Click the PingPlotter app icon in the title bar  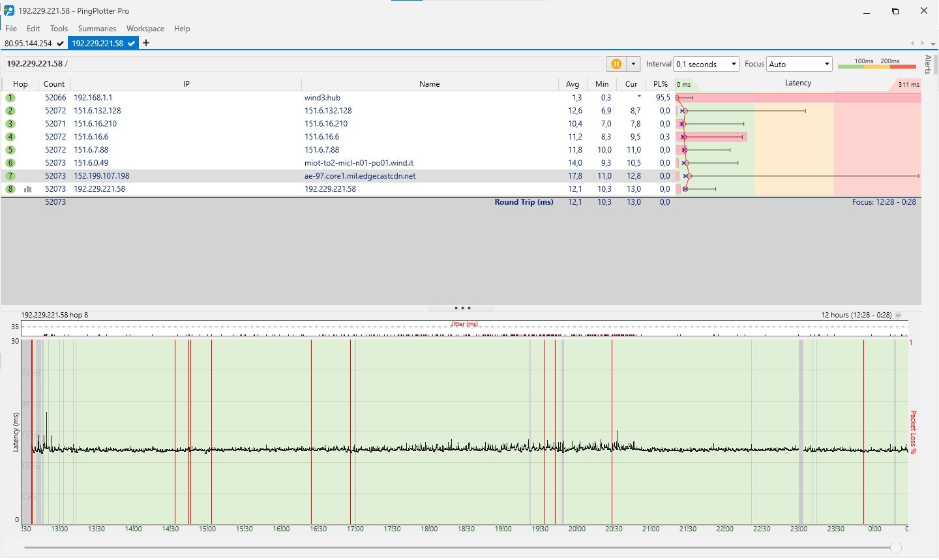(x=9, y=11)
